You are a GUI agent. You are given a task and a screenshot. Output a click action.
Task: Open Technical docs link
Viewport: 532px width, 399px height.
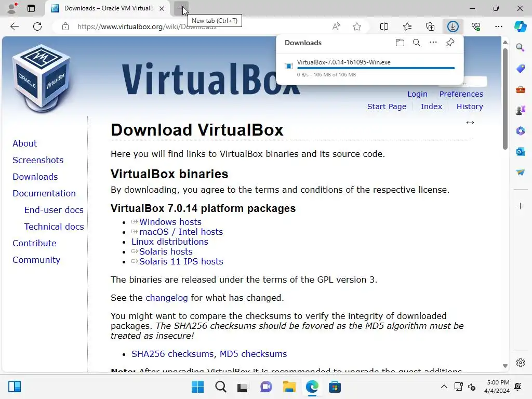coord(54,227)
